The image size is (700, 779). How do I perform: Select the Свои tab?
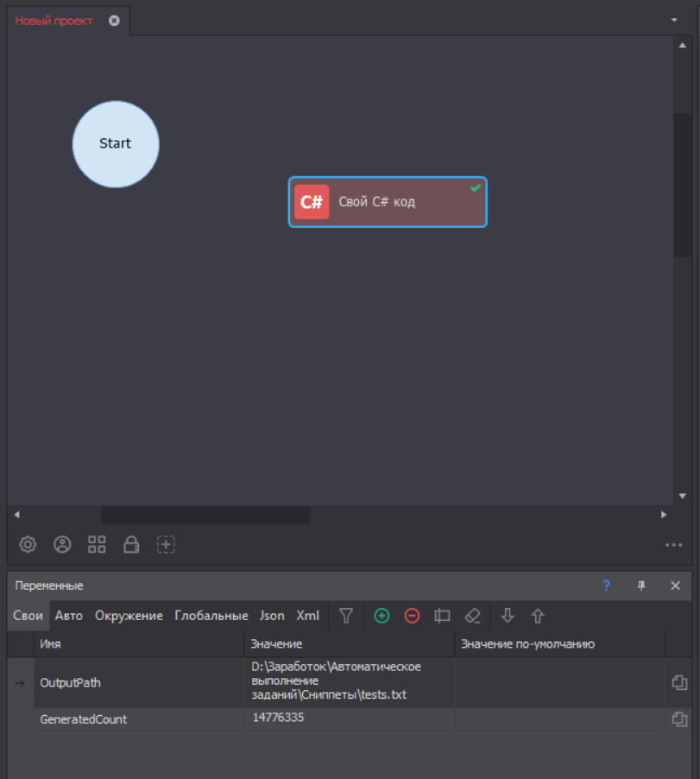pos(28,616)
